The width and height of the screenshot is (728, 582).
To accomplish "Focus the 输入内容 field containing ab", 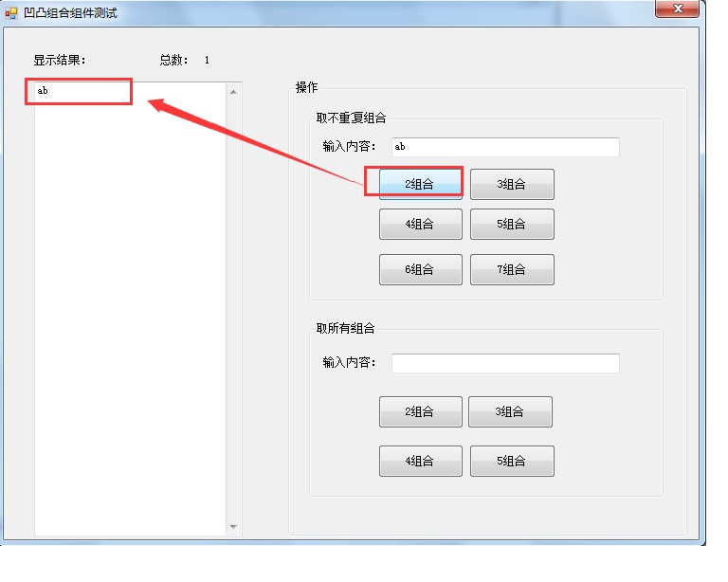I will tap(505, 147).
